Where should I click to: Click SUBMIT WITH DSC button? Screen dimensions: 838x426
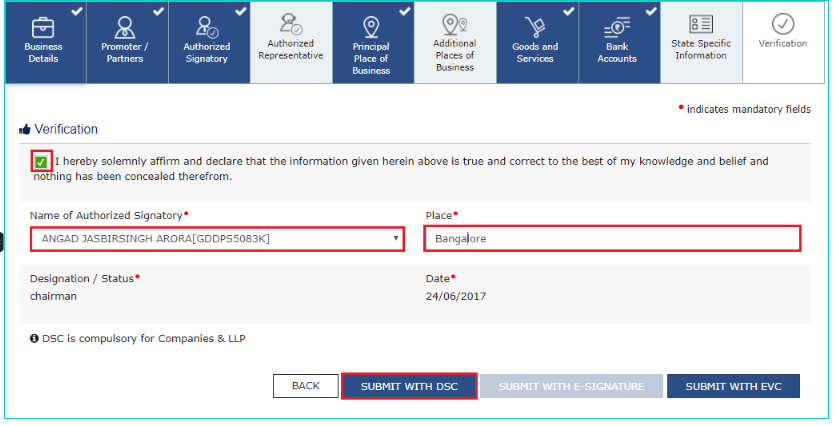click(x=409, y=386)
